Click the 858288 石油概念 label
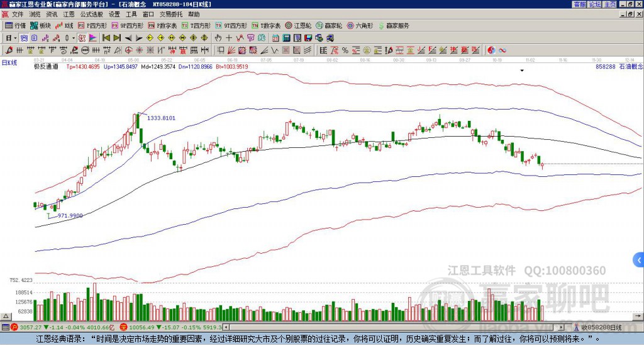The height and width of the screenshot is (345, 644). pyautogui.click(x=619, y=66)
